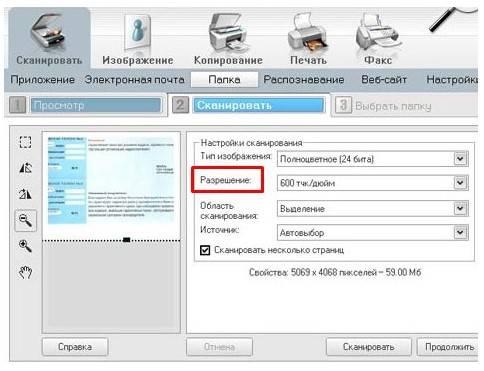Click the first mirror flip tool icon
The width and height of the screenshot is (484, 371).
(x=25, y=168)
